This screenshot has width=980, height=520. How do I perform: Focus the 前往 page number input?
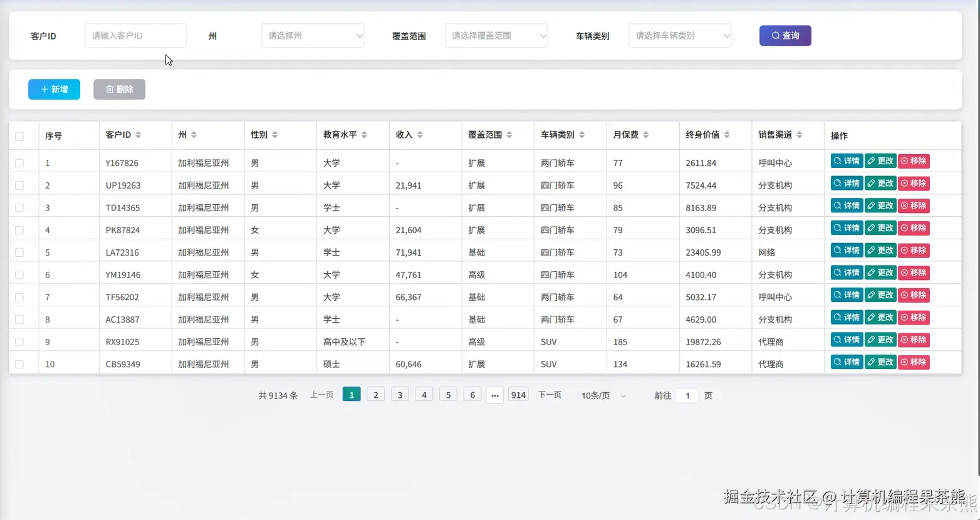(x=687, y=395)
